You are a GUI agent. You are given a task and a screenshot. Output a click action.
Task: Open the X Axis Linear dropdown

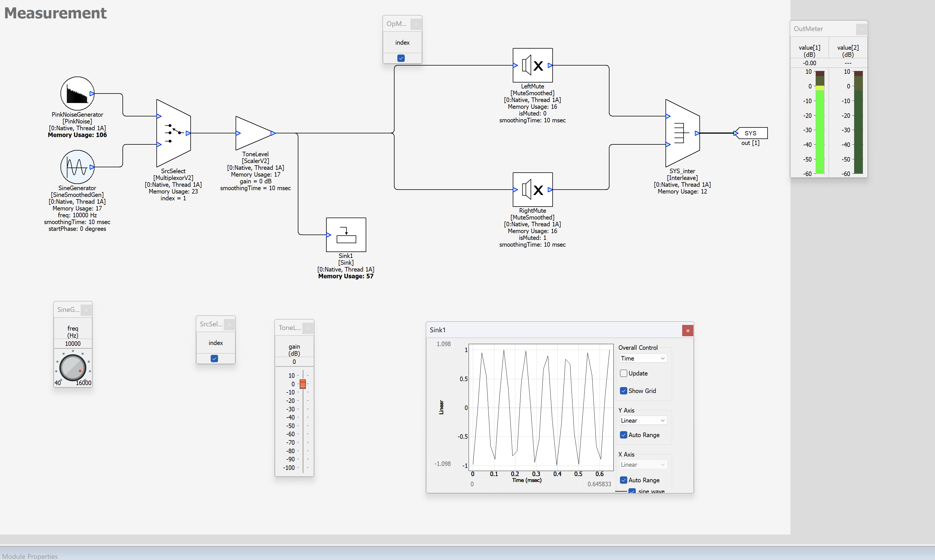[x=643, y=465]
